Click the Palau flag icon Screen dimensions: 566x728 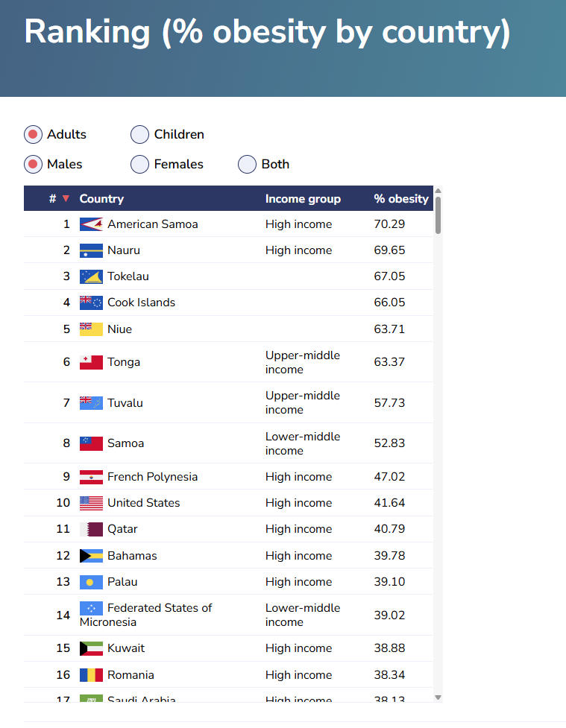91,582
